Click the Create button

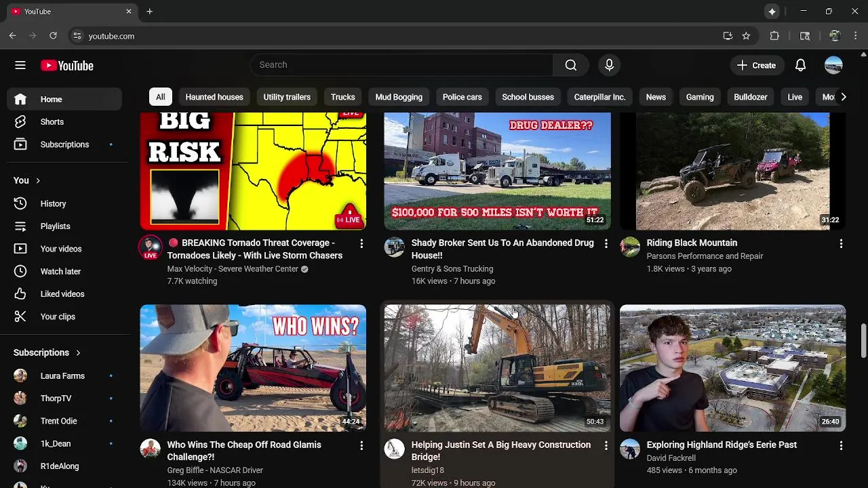click(756, 65)
